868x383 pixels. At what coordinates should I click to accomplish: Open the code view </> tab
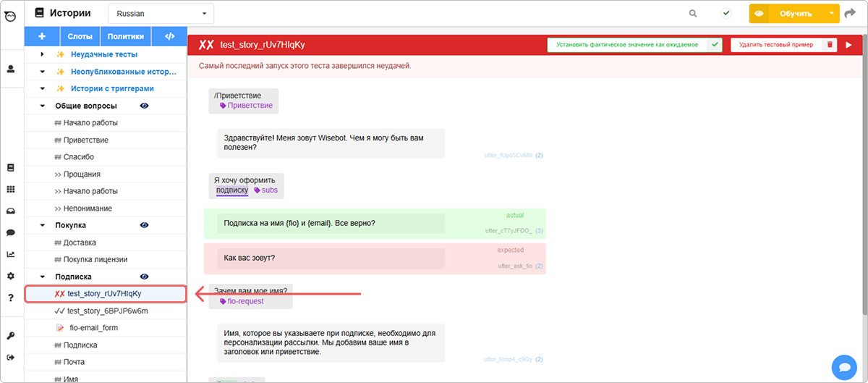[169, 36]
